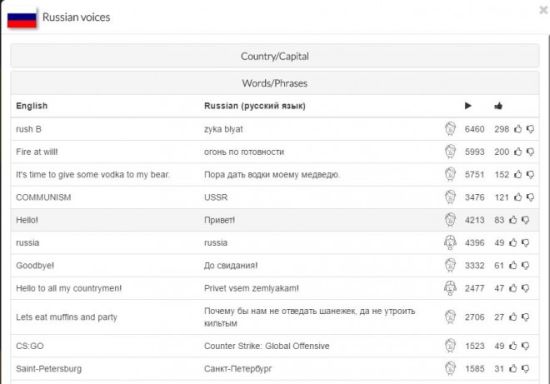Select the 'zyka blyat' translation text
This screenshot has height=384, width=550.
pyautogui.click(x=223, y=129)
